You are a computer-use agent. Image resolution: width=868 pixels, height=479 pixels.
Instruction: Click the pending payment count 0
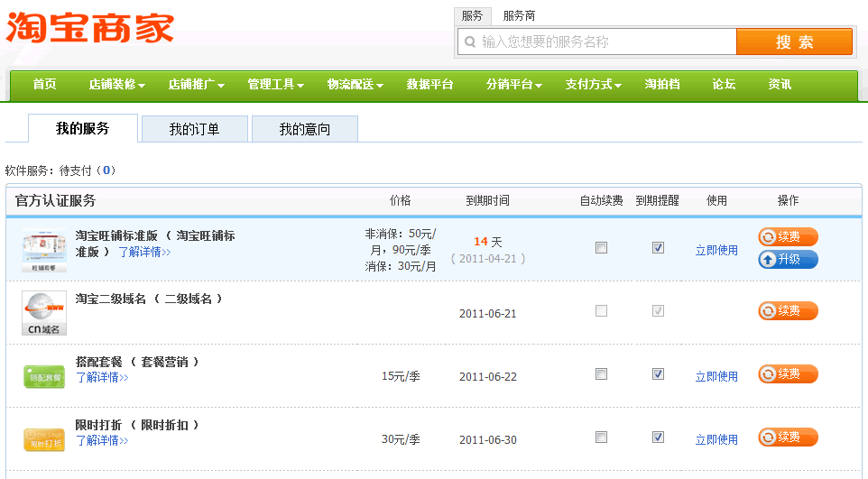point(106,170)
